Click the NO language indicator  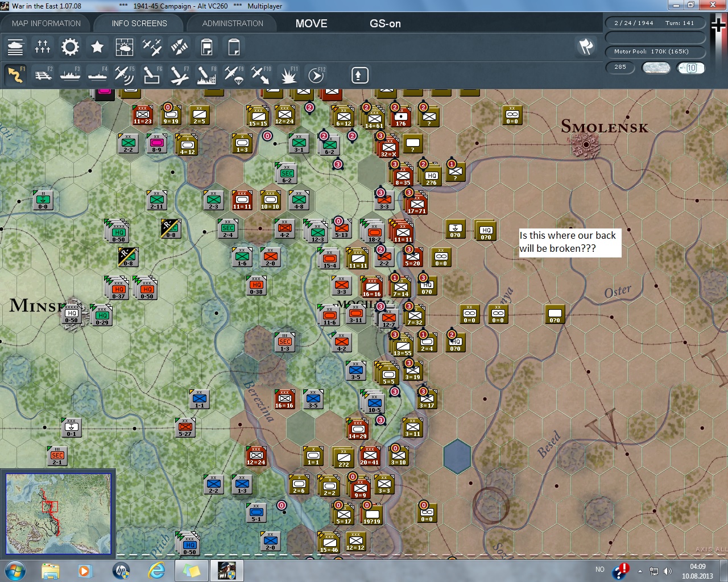[x=600, y=569]
